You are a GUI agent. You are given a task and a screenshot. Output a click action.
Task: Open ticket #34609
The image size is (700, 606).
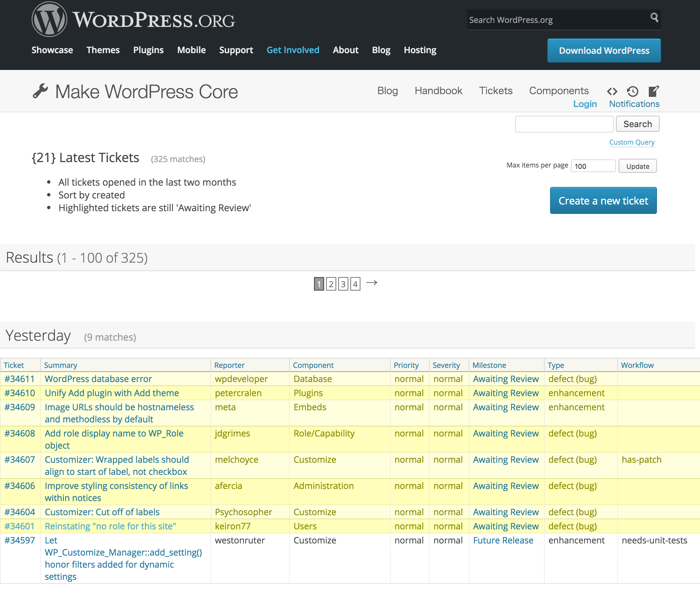pyautogui.click(x=20, y=407)
